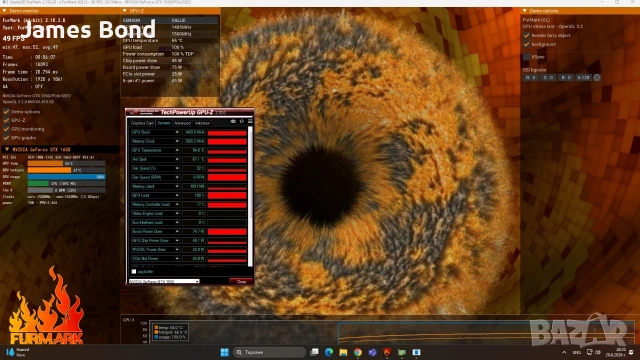The image size is (640, 360).
Task: Click GPU-Z screenshot camera icon
Action: click(x=233, y=121)
